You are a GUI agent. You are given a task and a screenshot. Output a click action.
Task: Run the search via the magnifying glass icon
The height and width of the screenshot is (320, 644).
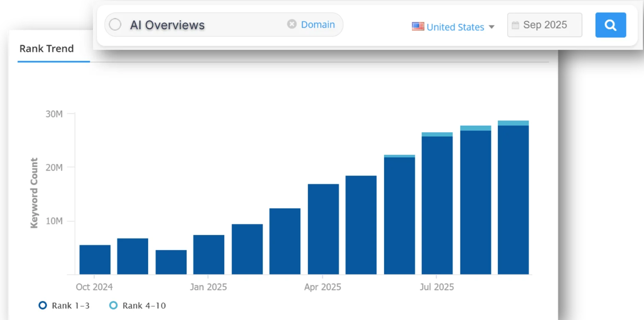coord(610,25)
